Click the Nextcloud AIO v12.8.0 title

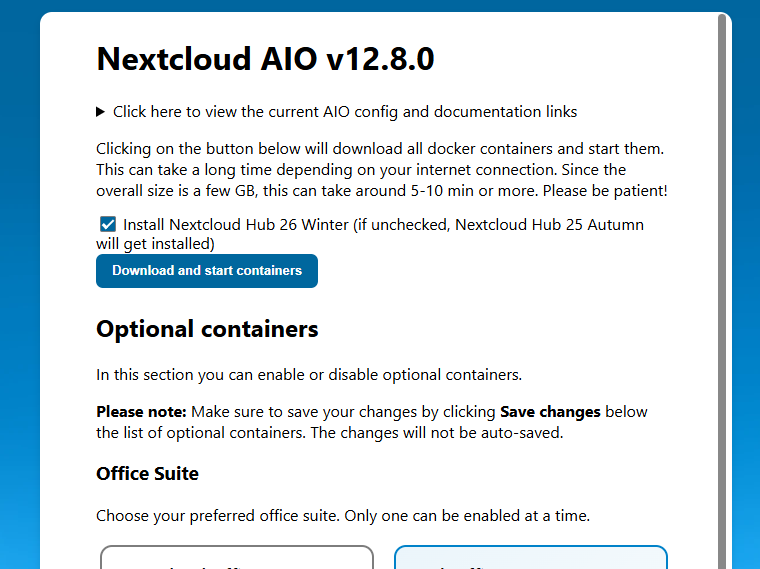tap(265, 60)
